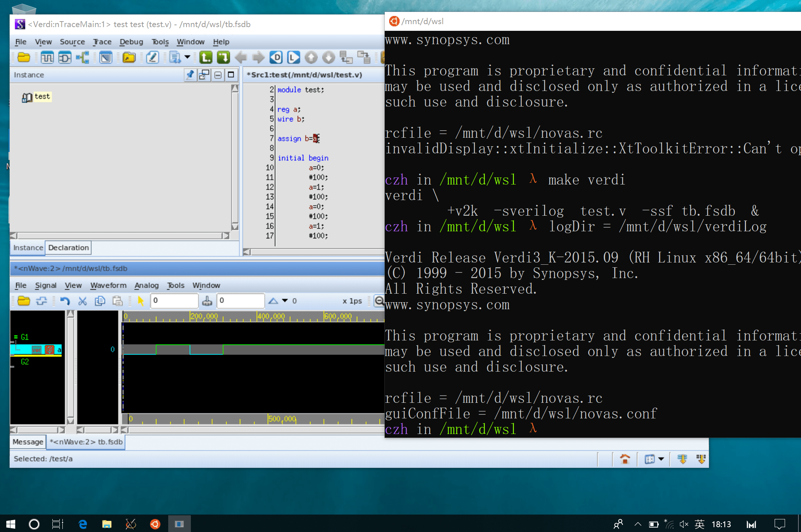
Task: Click the time input field showing 0
Action: (174, 301)
